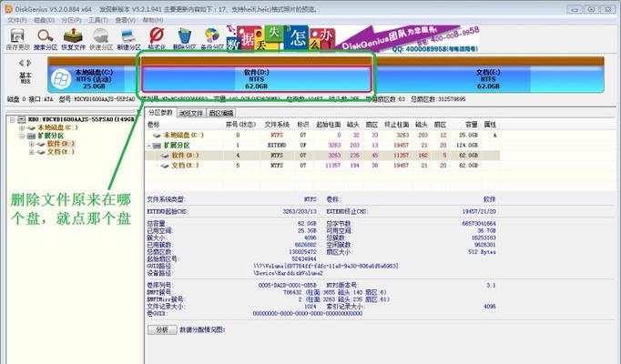The width and height of the screenshot is (621, 364).
Task: Switch to the 浏览文件 tab
Action: tap(191, 113)
